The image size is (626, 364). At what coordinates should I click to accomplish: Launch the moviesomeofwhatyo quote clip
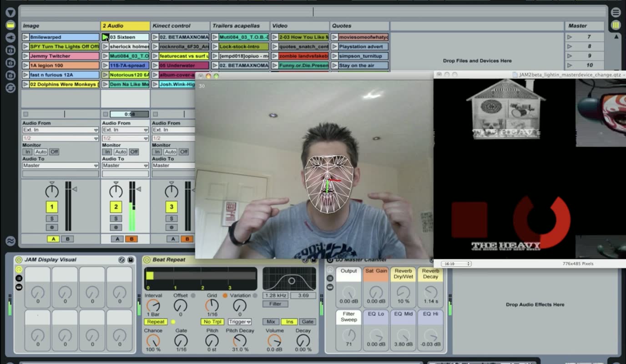[x=335, y=37]
